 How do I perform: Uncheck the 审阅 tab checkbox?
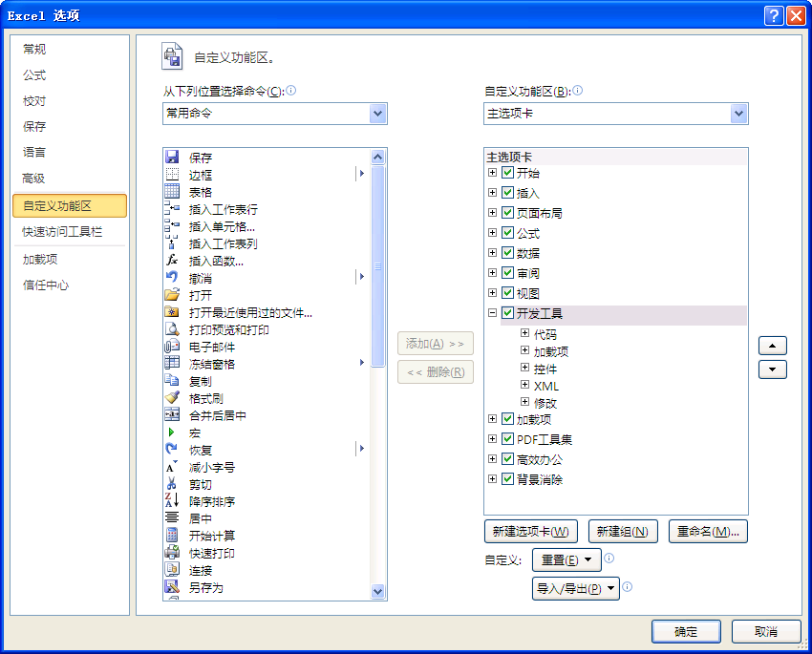pos(508,273)
